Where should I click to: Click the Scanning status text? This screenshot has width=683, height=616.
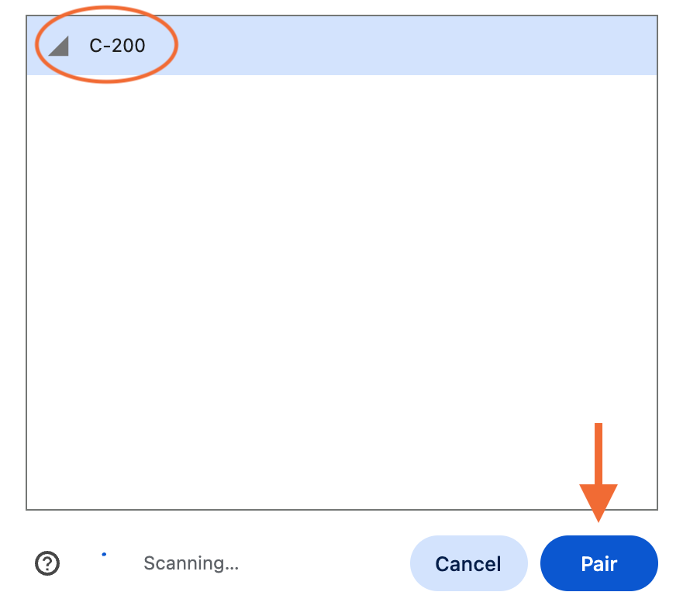coord(191,563)
